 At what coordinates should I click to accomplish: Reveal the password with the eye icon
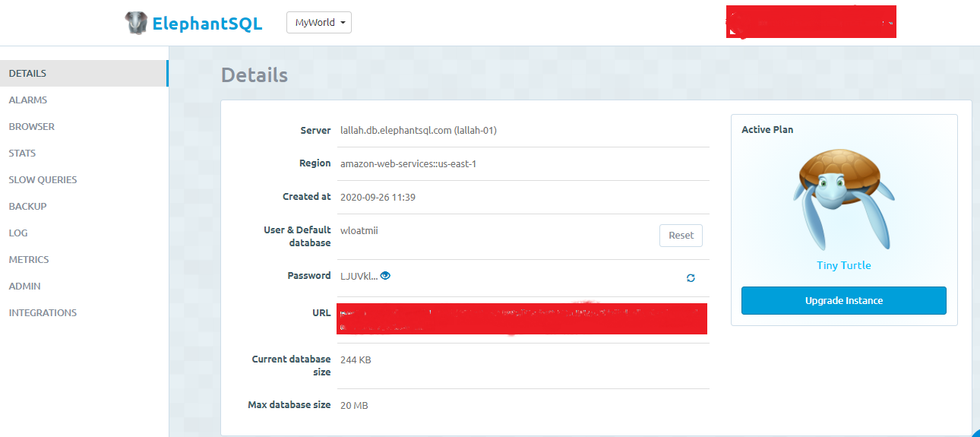coord(385,276)
